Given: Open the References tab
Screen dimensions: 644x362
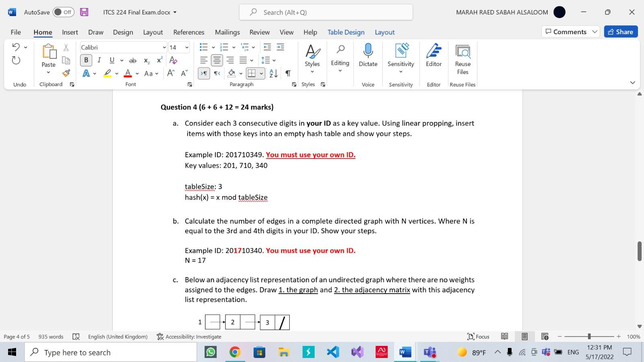Looking at the screenshot, I should point(189,32).
